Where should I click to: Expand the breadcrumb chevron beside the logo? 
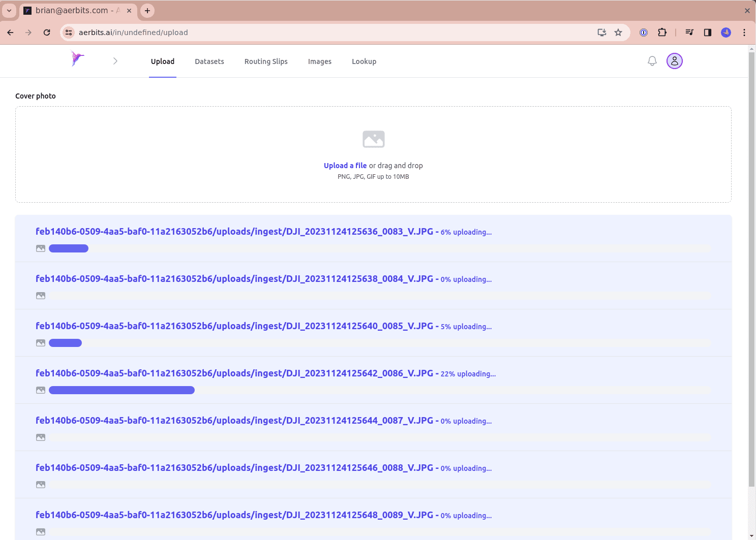pyautogui.click(x=115, y=60)
